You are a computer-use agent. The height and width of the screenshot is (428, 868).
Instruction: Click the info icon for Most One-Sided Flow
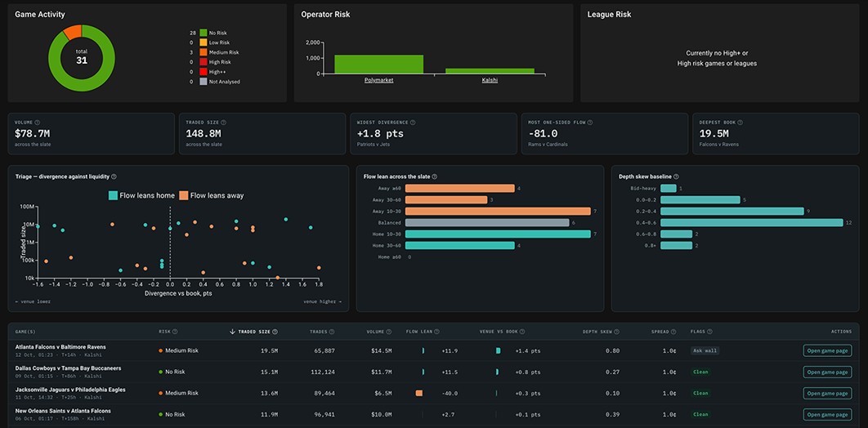pos(590,123)
